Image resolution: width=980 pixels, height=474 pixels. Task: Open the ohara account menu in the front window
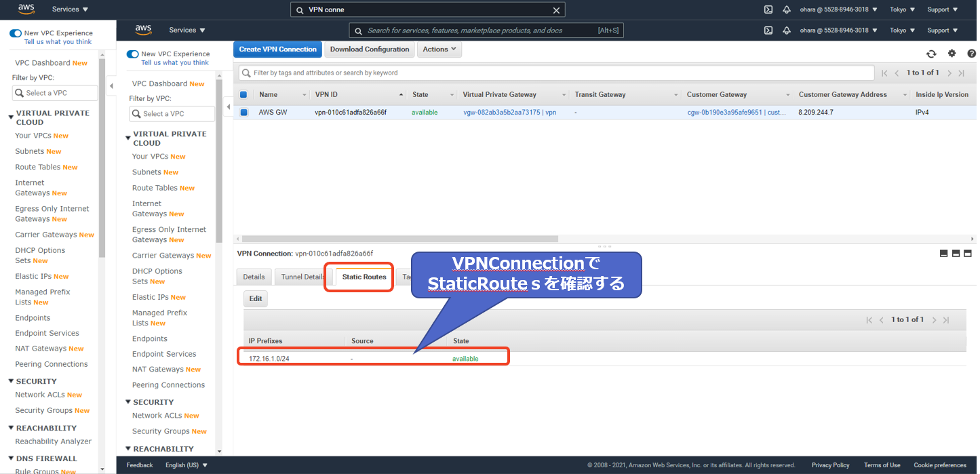(838, 31)
